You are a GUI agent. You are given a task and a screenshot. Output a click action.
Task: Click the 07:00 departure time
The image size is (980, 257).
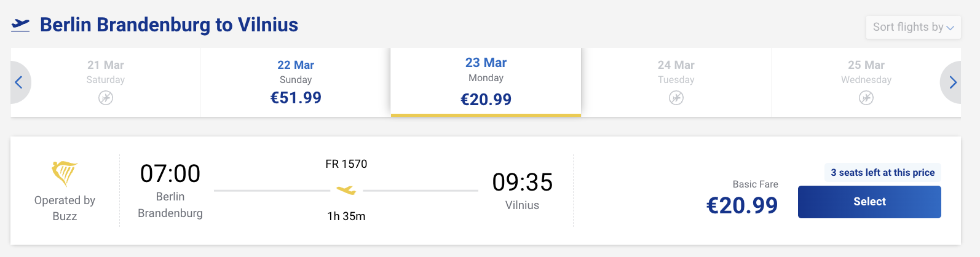click(170, 174)
